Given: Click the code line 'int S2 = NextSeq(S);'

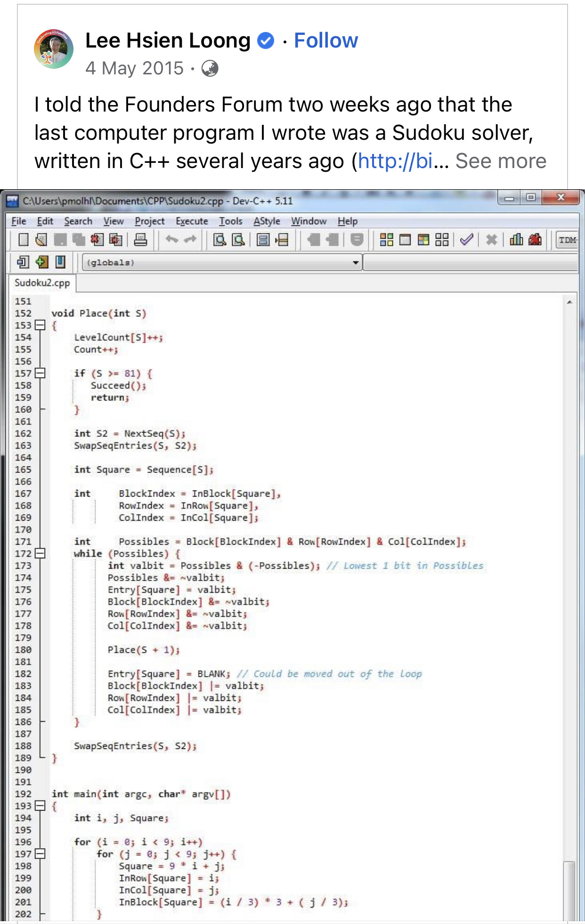Looking at the screenshot, I should point(130,434).
